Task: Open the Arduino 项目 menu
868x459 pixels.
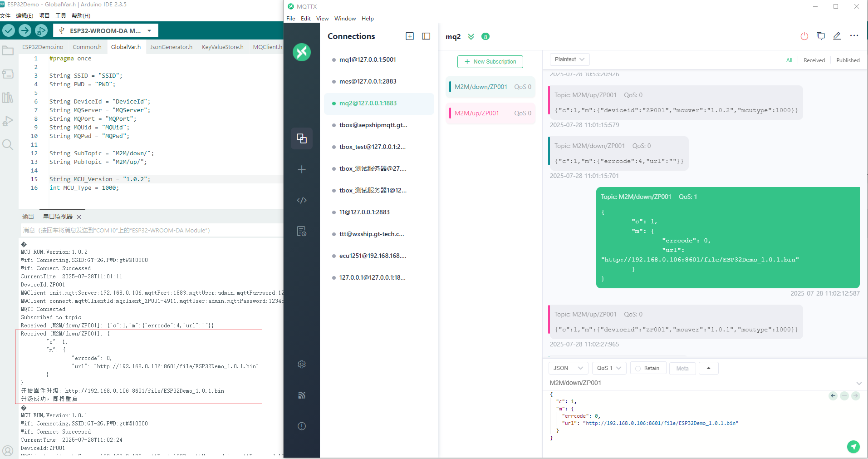Action: (44, 15)
